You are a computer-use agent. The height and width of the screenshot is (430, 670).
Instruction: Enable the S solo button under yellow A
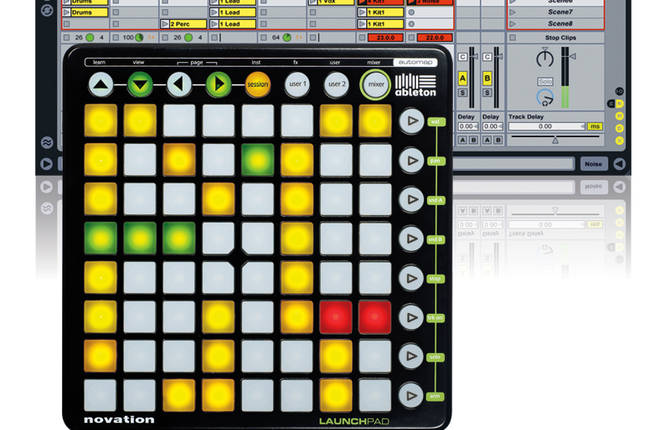463,93
